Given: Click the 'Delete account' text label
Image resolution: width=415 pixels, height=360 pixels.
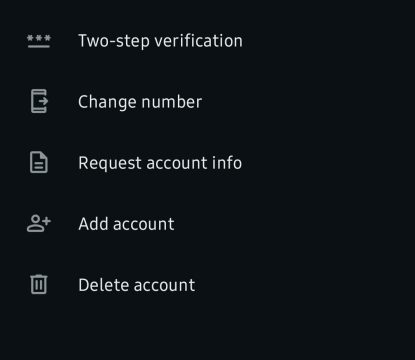Looking at the screenshot, I should point(137,285).
